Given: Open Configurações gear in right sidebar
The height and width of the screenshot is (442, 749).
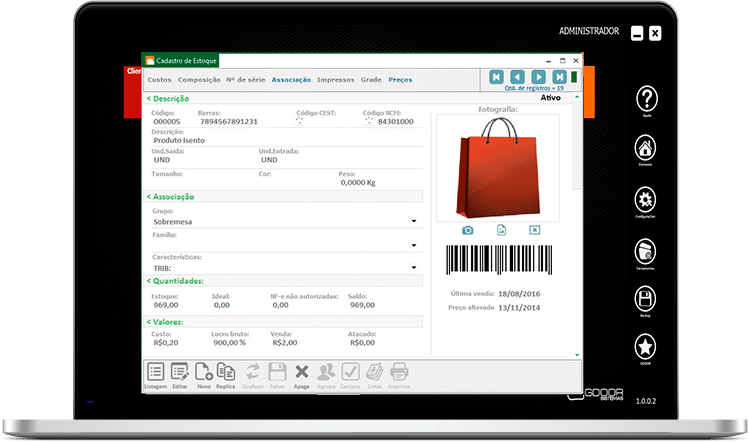Looking at the screenshot, I should [x=647, y=198].
